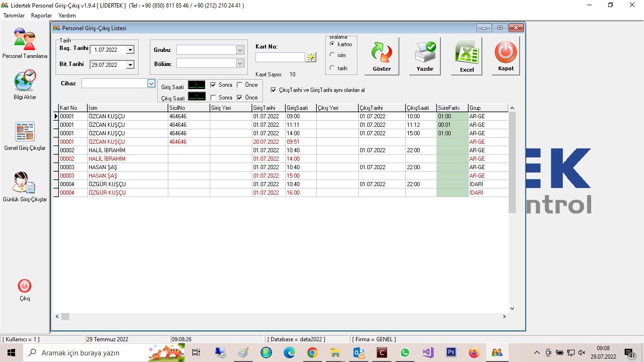This screenshot has width=644, height=362.
Task: Open the Cihaz dropdown list
Action: point(151,83)
